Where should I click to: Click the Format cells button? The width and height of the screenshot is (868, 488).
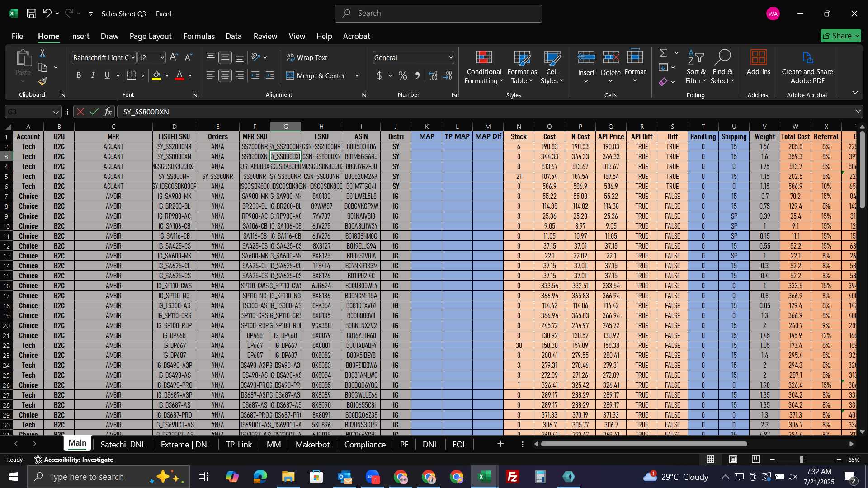[x=635, y=67]
